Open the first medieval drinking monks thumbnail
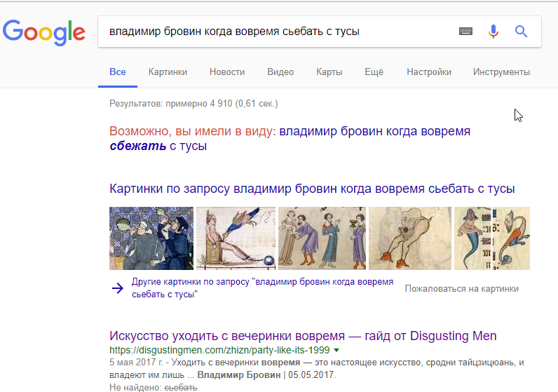The height and width of the screenshot is (392, 558). tap(151, 238)
